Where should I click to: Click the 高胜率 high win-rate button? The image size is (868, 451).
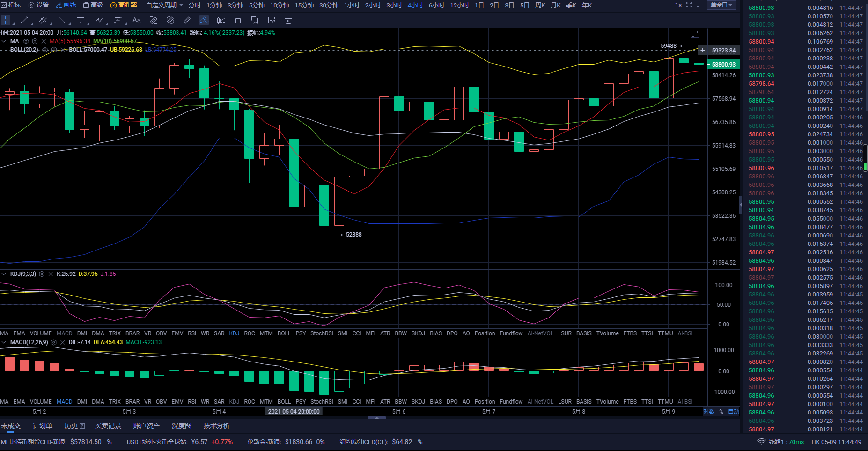[124, 5]
